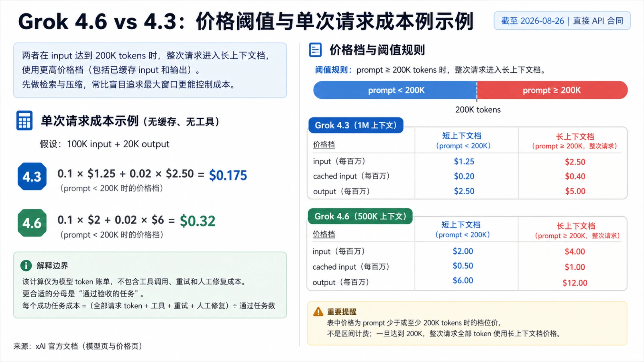This screenshot has height=362, width=644.
Task: Click output (每百万) row label in Grok 4.3 table
Action: [x=342, y=191]
